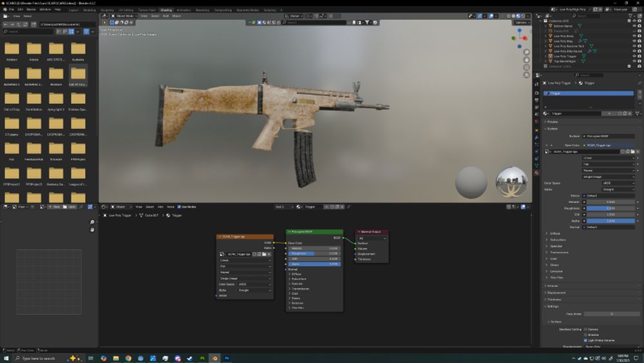The height and width of the screenshot is (363, 644).
Task: Hide Low Poly Body via its eye icon
Action: coord(634,36)
